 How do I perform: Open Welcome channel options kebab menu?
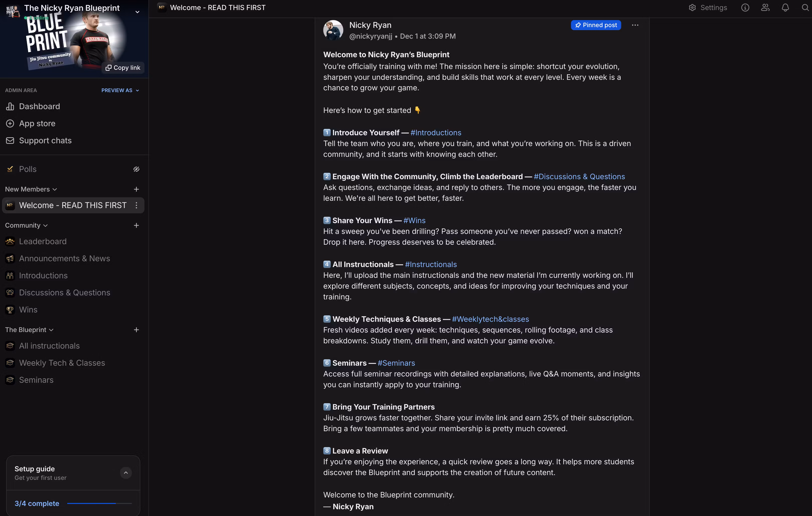coord(136,205)
